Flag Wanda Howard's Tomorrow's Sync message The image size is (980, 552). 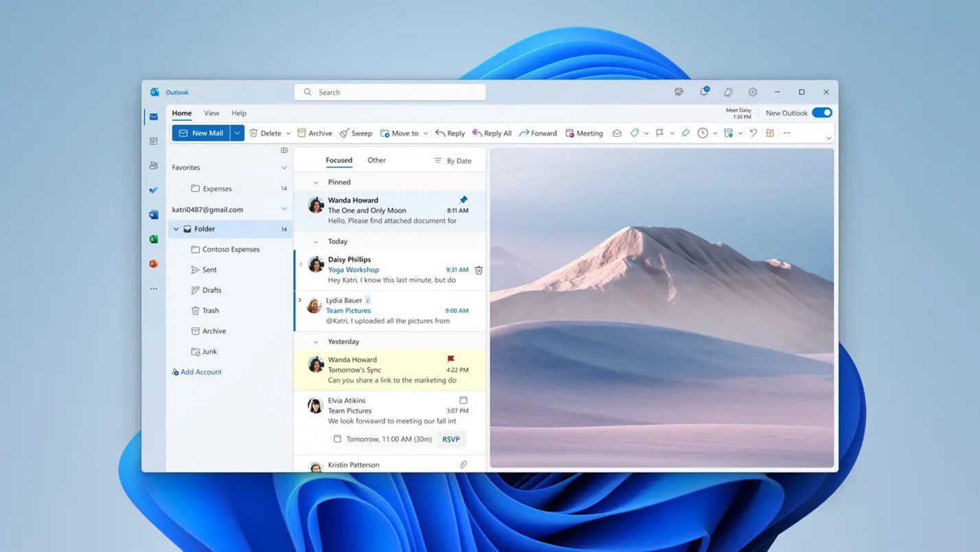coord(452,359)
